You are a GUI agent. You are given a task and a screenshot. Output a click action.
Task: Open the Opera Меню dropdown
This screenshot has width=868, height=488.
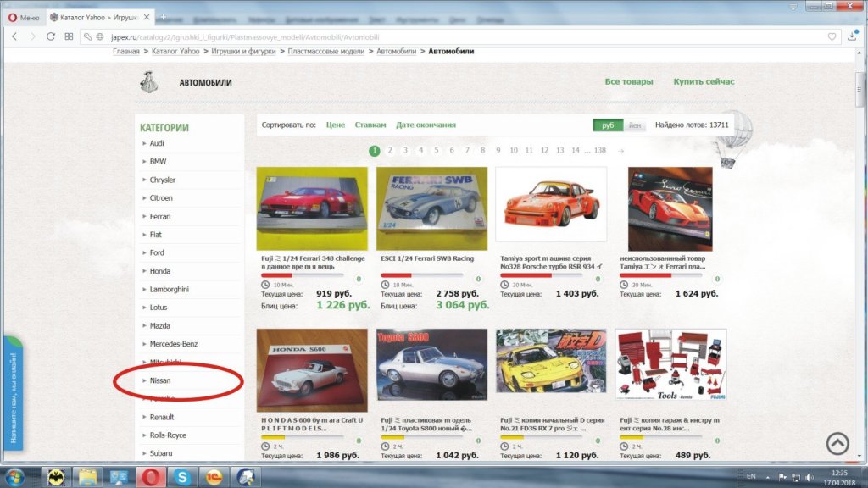pyautogui.click(x=24, y=17)
